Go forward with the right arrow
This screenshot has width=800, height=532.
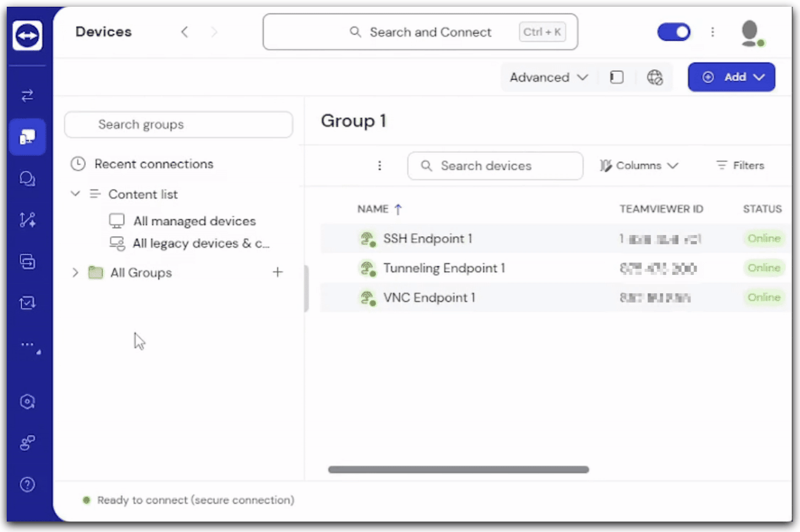pyautogui.click(x=214, y=32)
